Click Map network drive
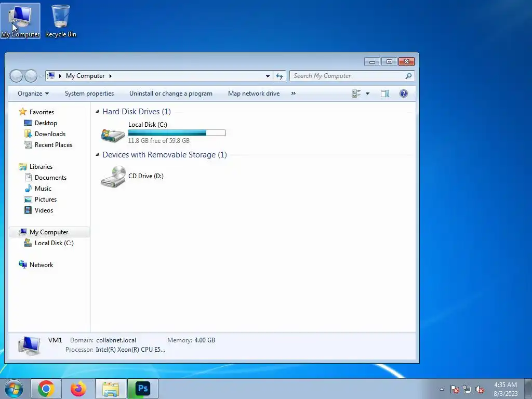The width and height of the screenshot is (532, 399). coord(254,94)
